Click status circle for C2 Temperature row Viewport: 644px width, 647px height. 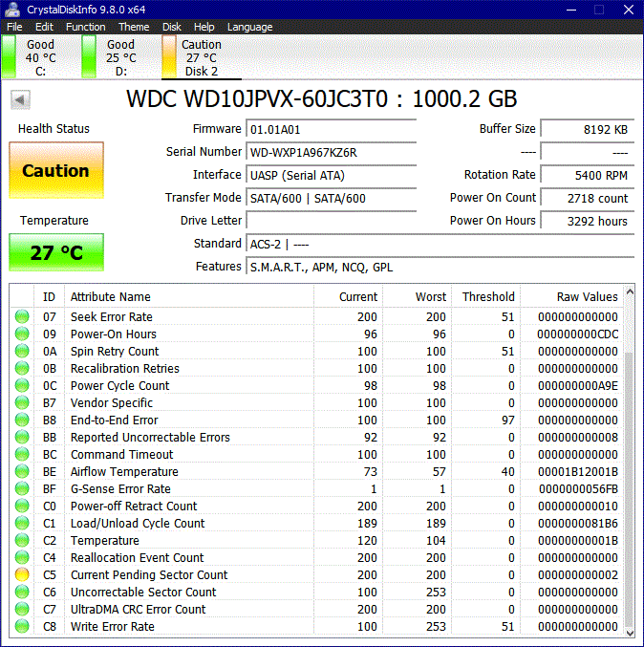pos(22,541)
